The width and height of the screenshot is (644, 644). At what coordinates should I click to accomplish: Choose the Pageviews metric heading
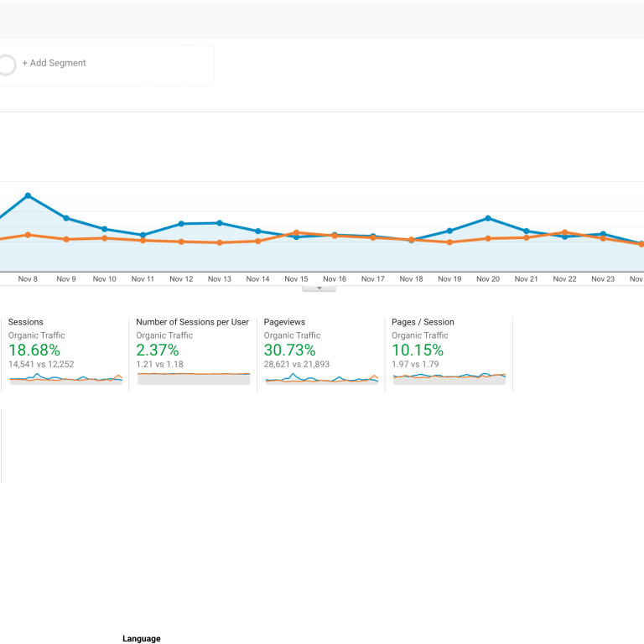click(284, 322)
